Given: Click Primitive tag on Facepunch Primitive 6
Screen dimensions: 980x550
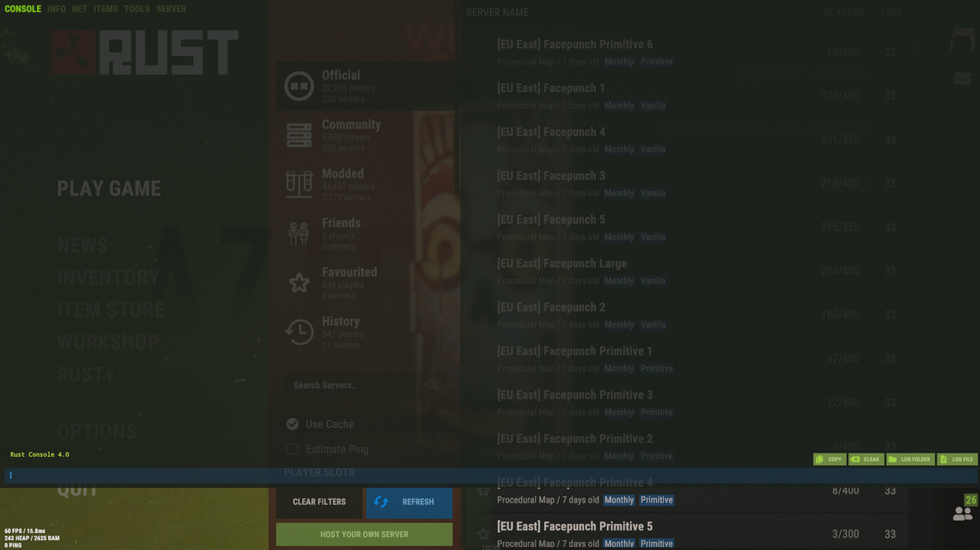Looking at the screenshot, I should click(657, 62).
